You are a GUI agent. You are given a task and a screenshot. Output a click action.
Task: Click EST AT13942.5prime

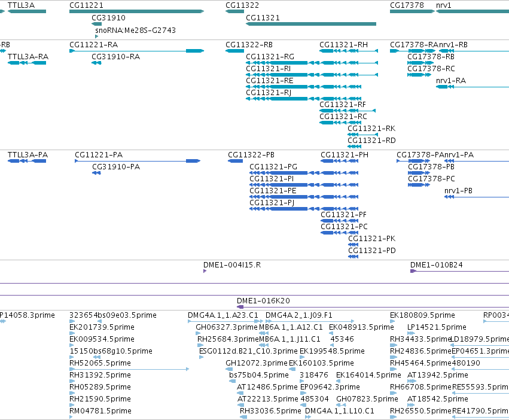[x=438, y=375]
